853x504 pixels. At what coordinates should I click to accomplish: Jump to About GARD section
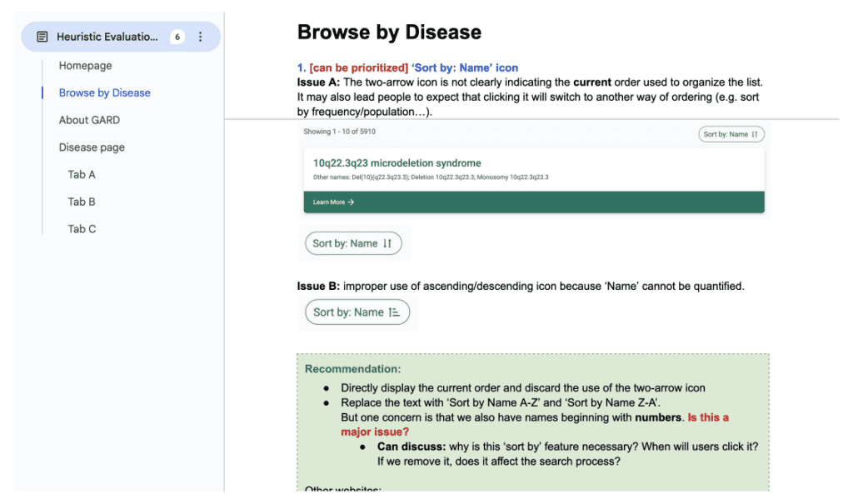click(x=89, y=120)
